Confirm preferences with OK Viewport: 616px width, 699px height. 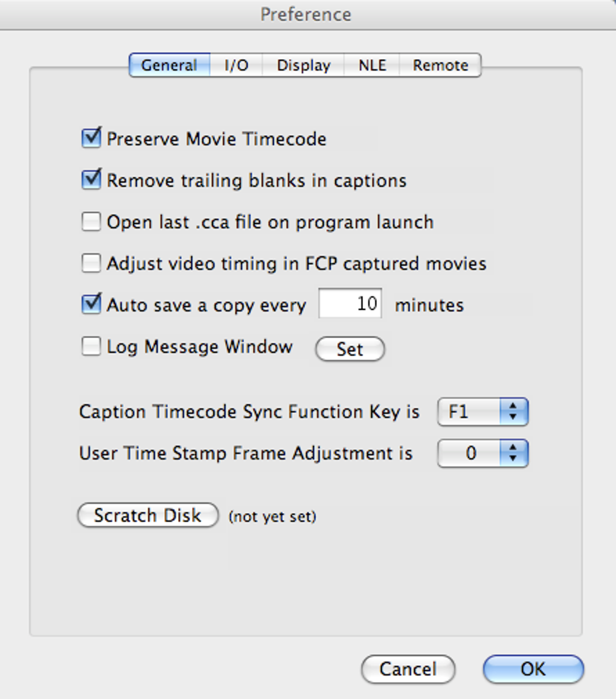coord(533,669)
